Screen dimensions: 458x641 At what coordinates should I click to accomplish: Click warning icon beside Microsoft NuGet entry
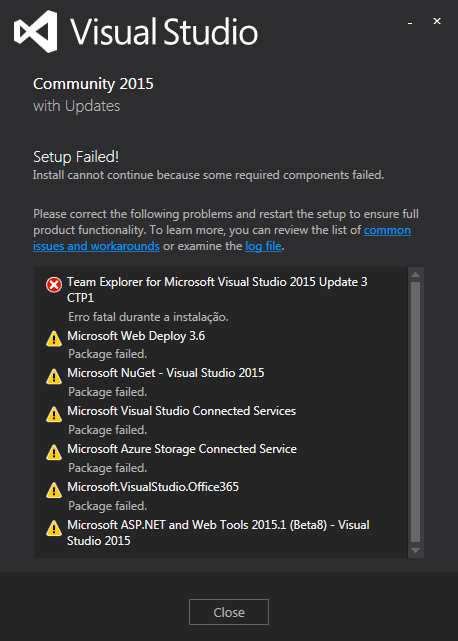click(54, 377)
